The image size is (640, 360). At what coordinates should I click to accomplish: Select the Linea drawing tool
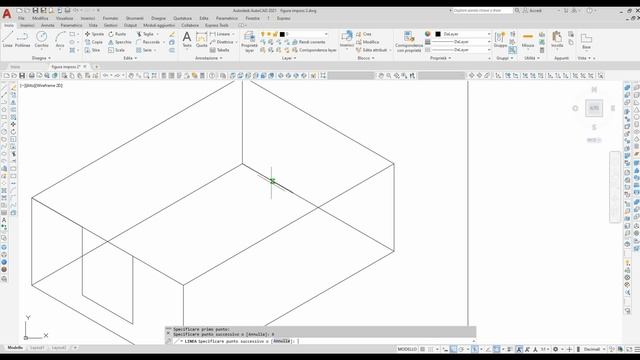click(7, 40)
